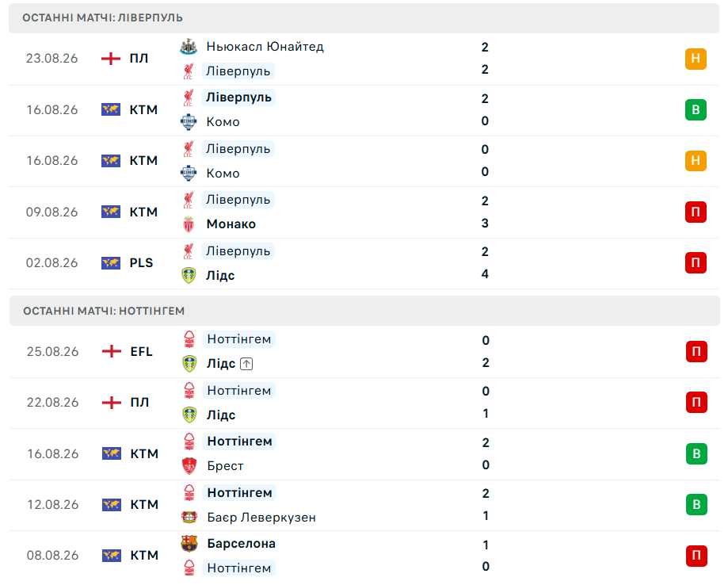Screen dimensions: 728x585
Task: Click the Лідс team name in the 2-4 match
Action: pyautogui.click(x=220, y=276)
